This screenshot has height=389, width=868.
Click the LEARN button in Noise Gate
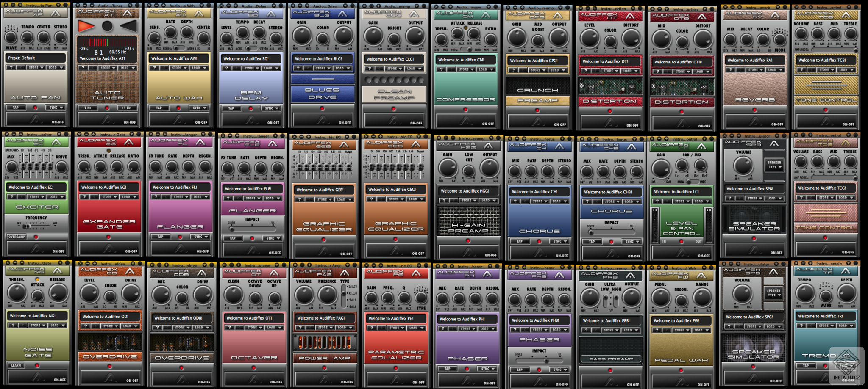pyautogui.click(x=16, y=365)
